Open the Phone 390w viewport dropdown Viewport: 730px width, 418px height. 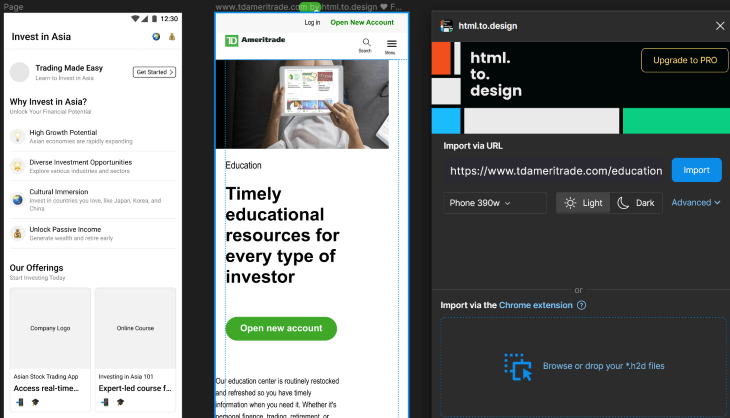[x=494, y=203]
